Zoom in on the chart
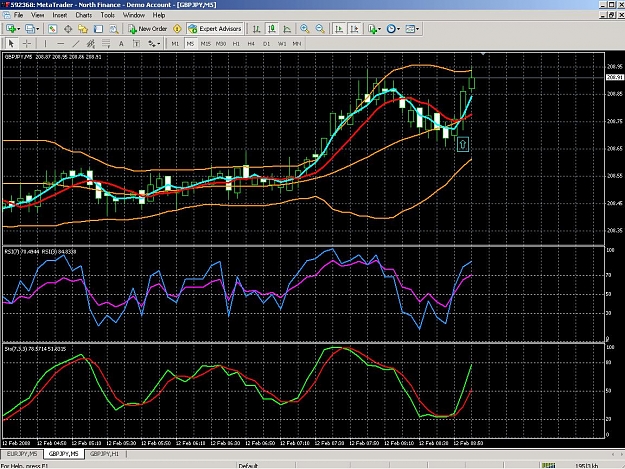This screenshot has height=469, width=625. (x=305, y=29)
